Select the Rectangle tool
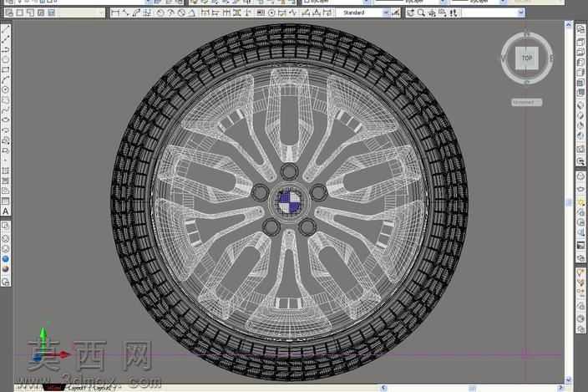Viewport: 588px width, 392px height. (x=6, y=69)
